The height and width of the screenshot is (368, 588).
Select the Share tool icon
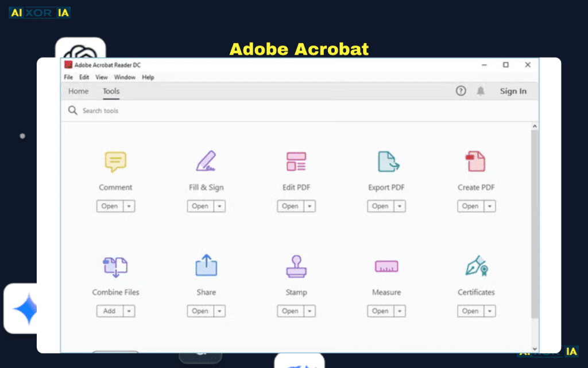[206, 266]
